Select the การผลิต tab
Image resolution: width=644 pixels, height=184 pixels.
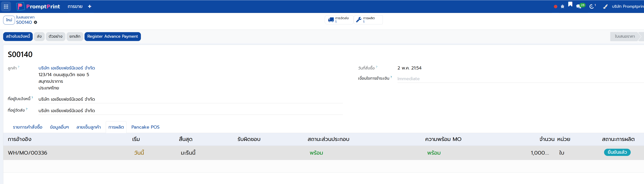tap(116, 127)
